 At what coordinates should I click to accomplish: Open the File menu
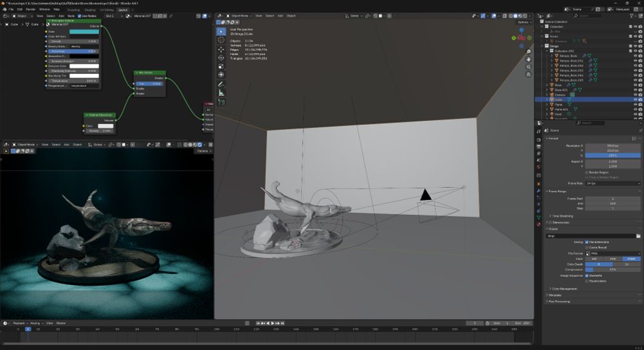coord(11,9)
